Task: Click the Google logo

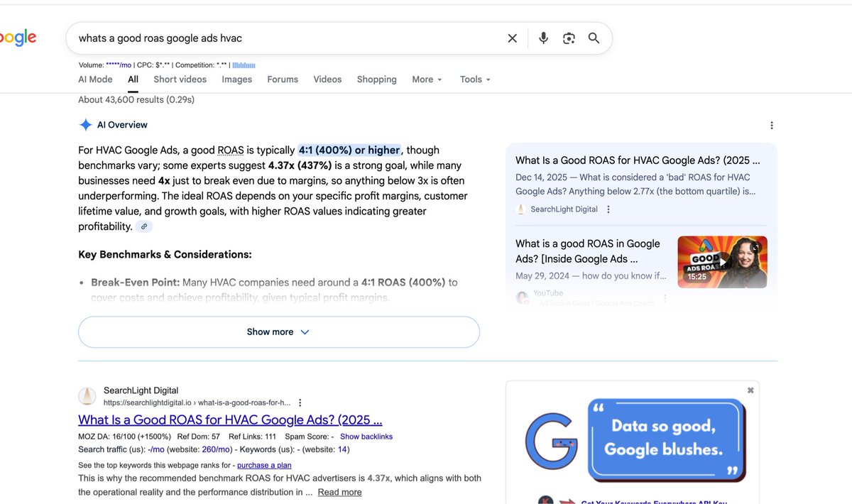Action: click(x=18, y=38)
